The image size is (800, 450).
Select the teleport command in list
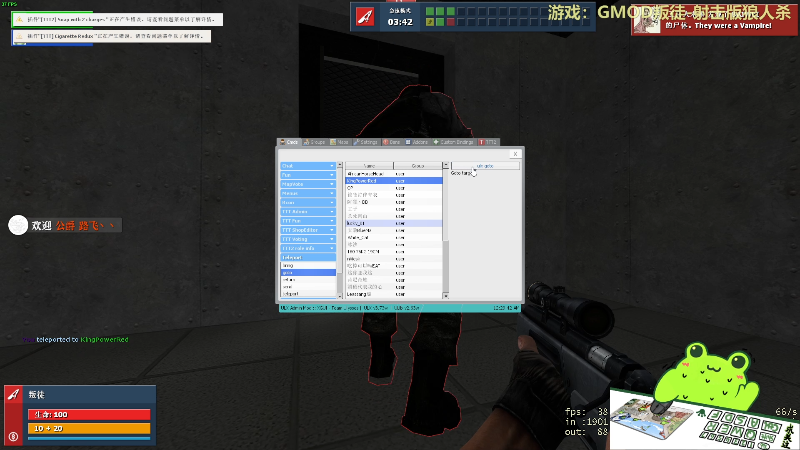(308, 294)
